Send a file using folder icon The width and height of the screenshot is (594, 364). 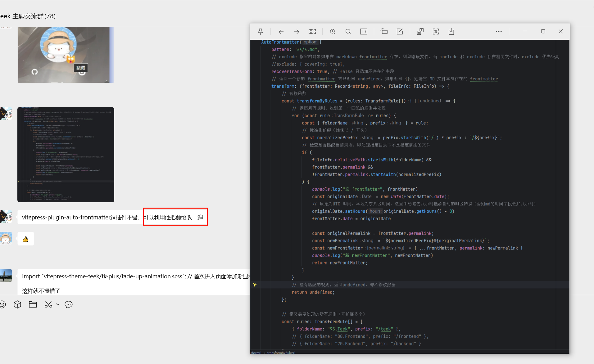[x=33, y=304]
